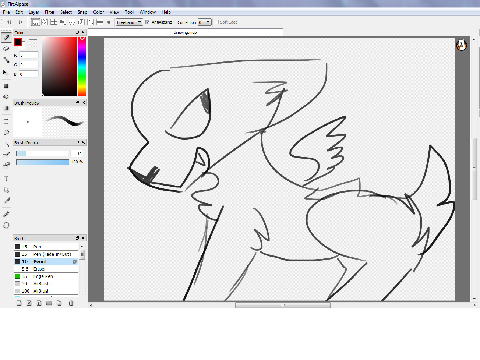Select the Dot tool
Viewport: 480px width, 360px height.
[x=6, y=60]
